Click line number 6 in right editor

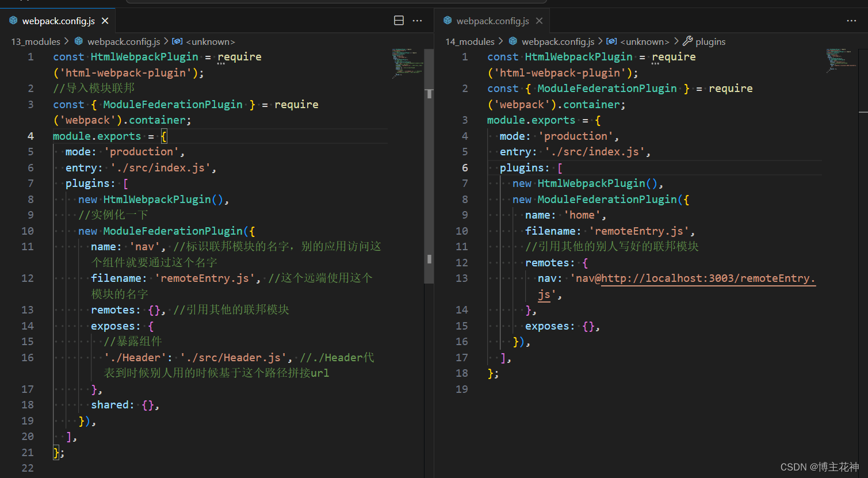coord(465,168)
